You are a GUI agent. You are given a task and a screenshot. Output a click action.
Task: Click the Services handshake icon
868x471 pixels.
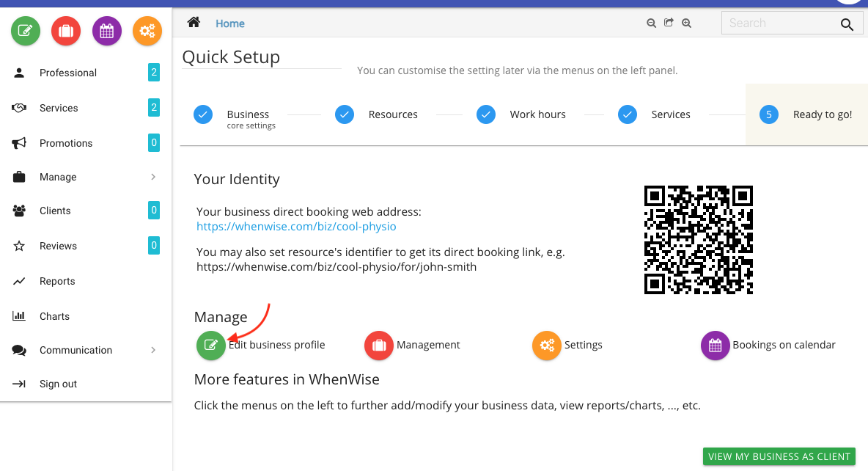pos(19,108)
